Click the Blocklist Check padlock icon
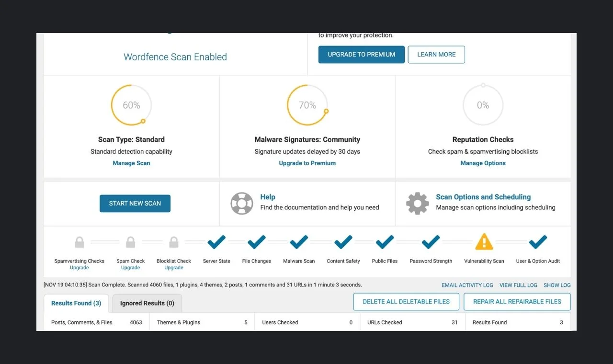 coord(174,242)
